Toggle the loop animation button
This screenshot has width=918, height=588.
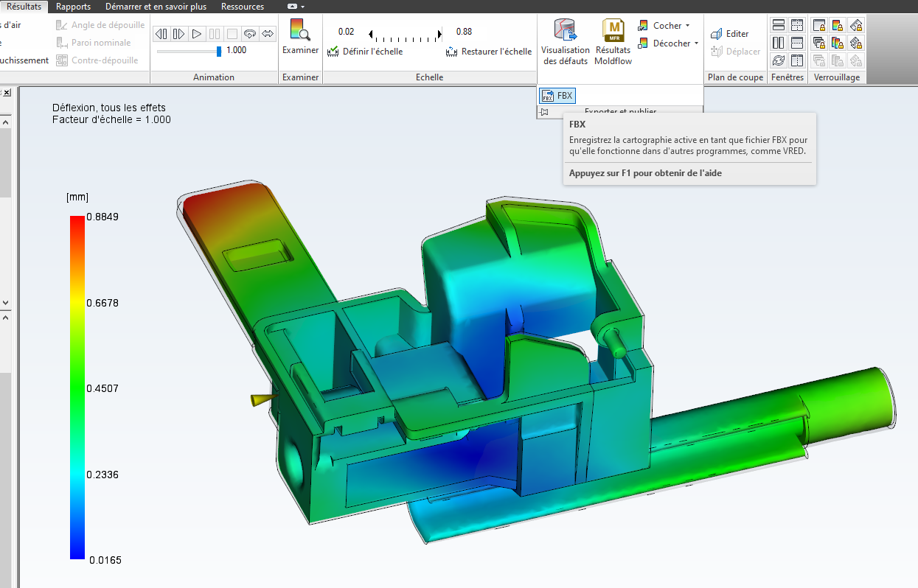tap(250, 33)
